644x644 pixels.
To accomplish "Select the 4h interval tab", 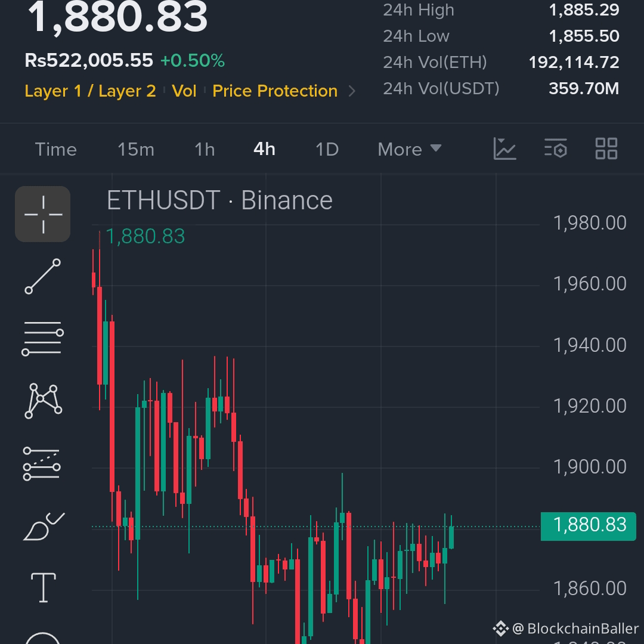I will 265,149.
